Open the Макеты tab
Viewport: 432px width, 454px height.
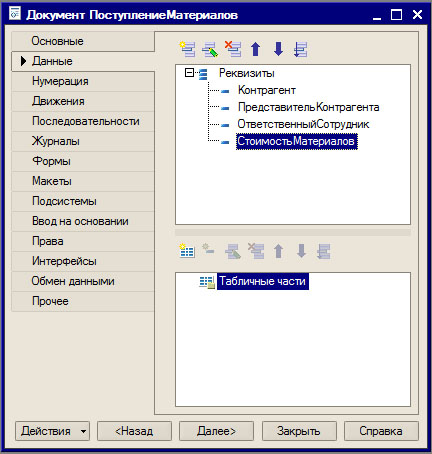coord(83,181)
